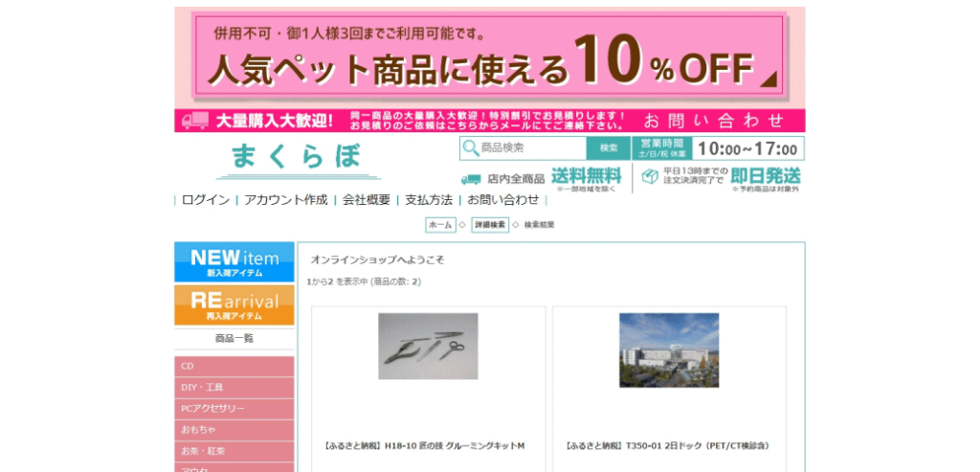Click the まくらぼ shop logo
The height and width of the screenshot is (472, 980).
click(297, 158)
